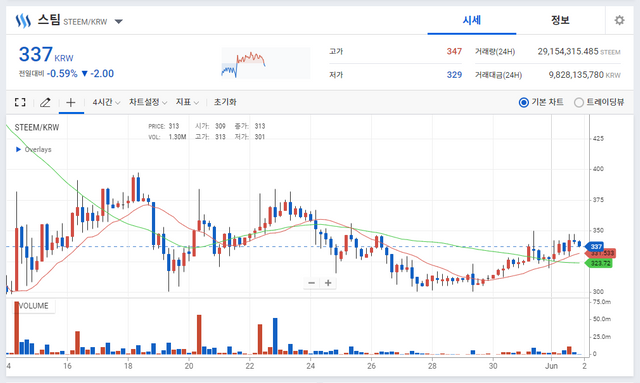Select the crosshair plus tool
640x383 pixels.
pos(71,102)
